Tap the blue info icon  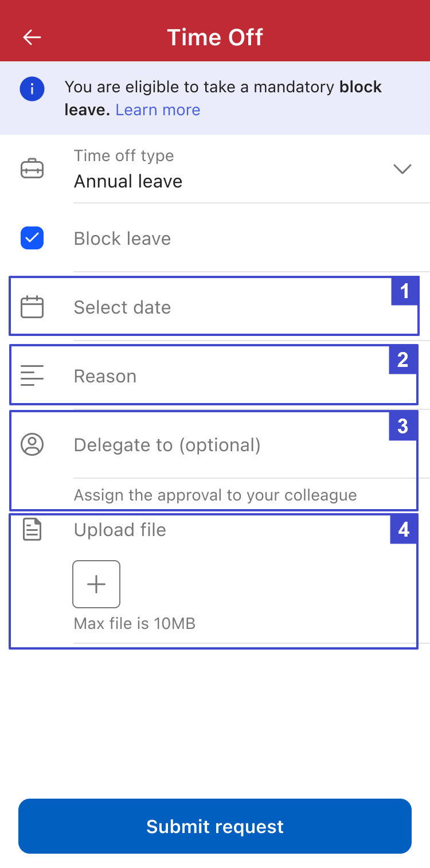coord(32,89)
